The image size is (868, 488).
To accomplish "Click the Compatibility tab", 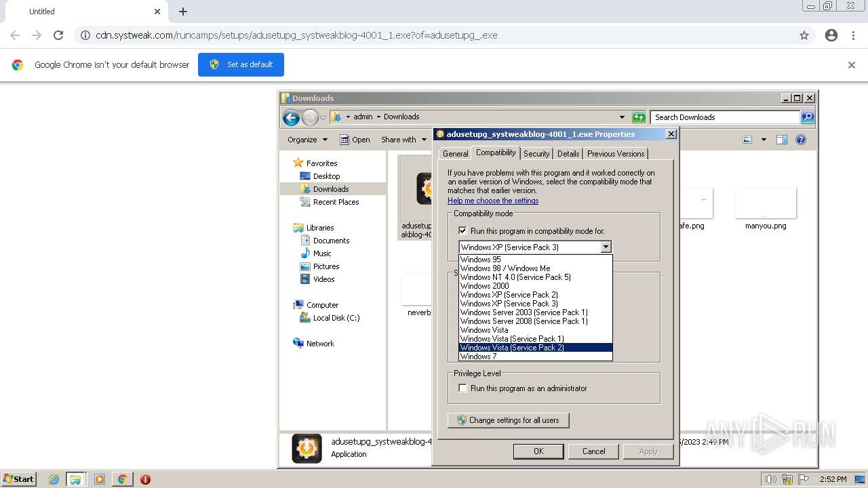I will point(496,152).
